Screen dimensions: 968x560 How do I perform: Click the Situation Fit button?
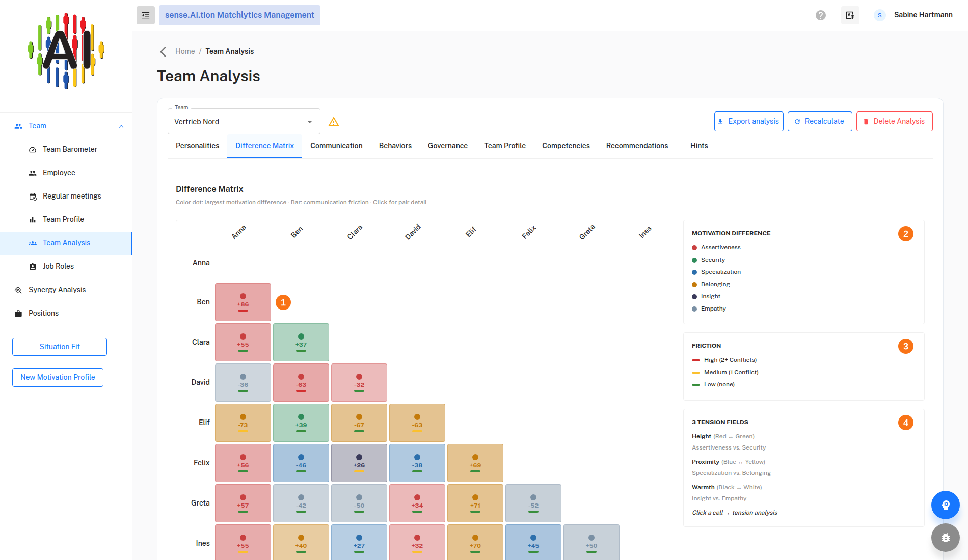60,347
